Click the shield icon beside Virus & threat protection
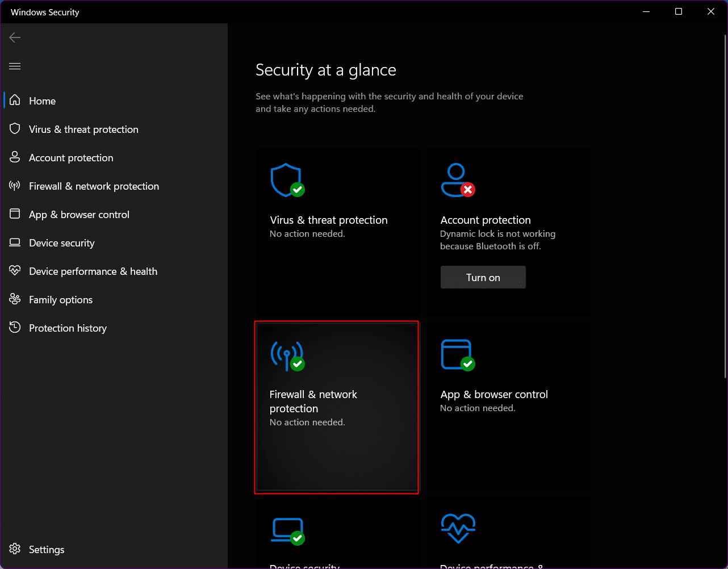728x569 pixels. 15,129
